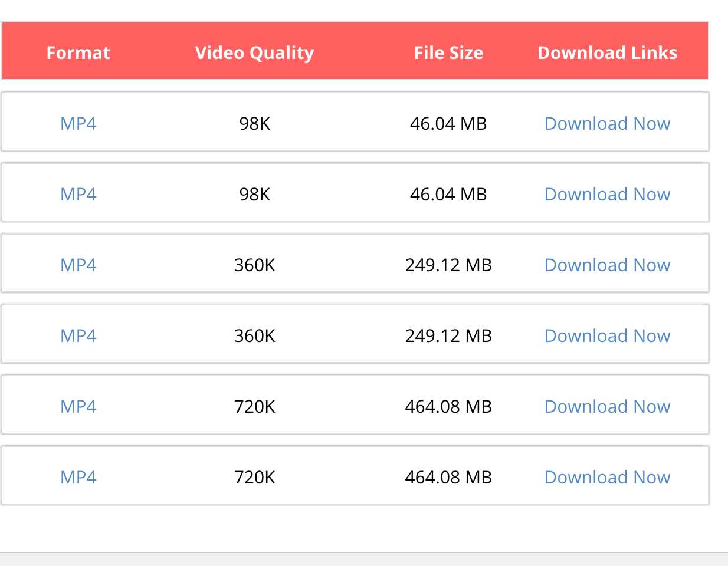The height and width of the screenshot is (566, 728).
Task: Click the File Size column header
Action: coord(448,53)
